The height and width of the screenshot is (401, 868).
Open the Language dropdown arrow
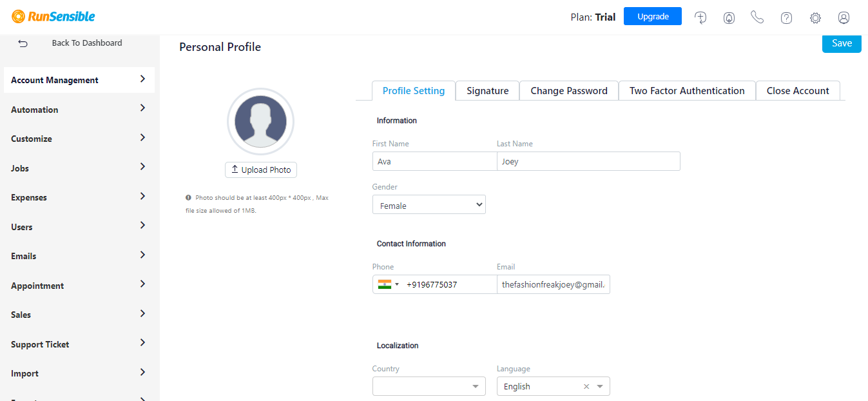tap(600, 386)
